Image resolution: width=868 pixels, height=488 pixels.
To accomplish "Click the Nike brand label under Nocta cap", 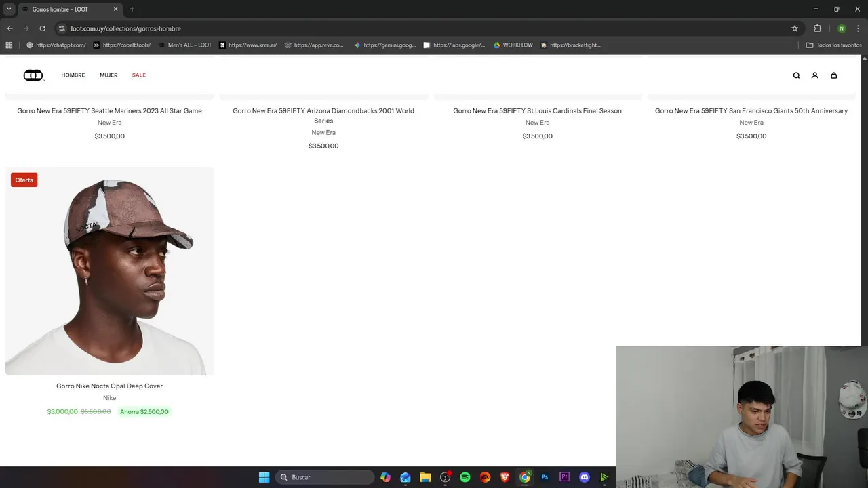I will [x=109, y=398].
